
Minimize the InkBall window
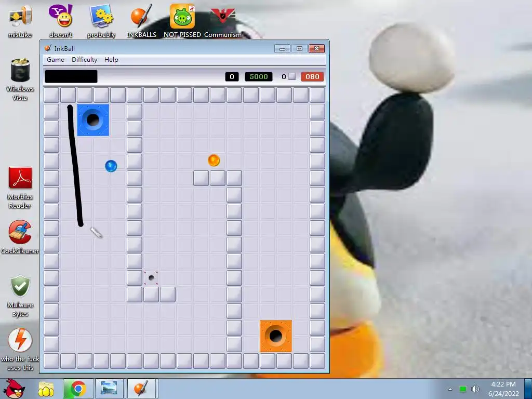tap(282, 49)
